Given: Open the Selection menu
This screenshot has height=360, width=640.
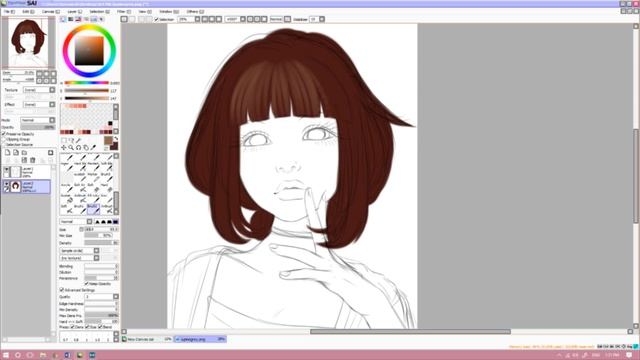Looking at the screenshot, I should (99, 12).
